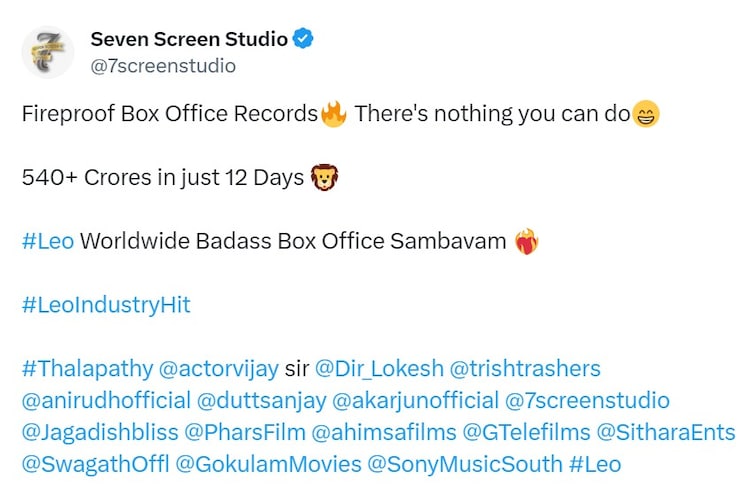The width and height of the screenshot is (750, 495).
Task: Open the @7screenstudio handle under the name
Action: (163, 66)
